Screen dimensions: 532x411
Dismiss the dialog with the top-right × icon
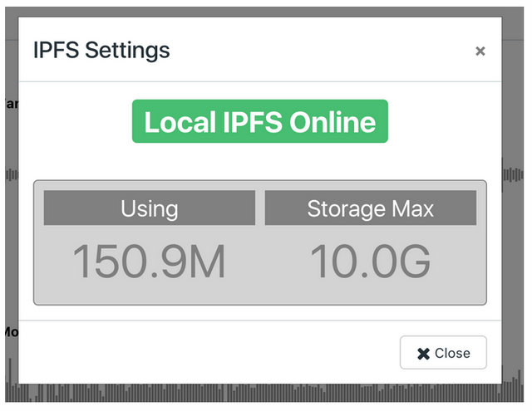[480, 51]
